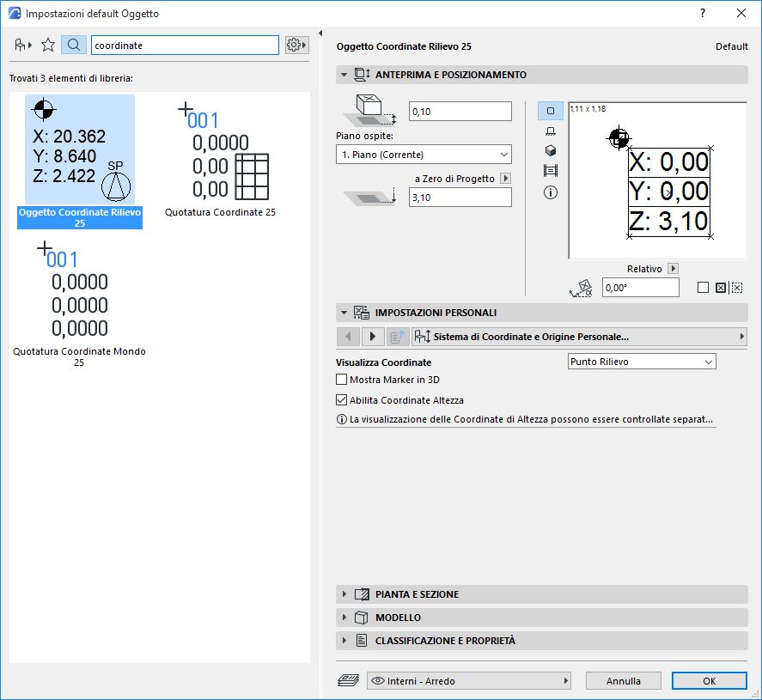This screenshot has width=762, height=700.
Task: Collapse the Anteprima e Posizionamento panel
Action: pyautogui.click(x=344, y=75)
